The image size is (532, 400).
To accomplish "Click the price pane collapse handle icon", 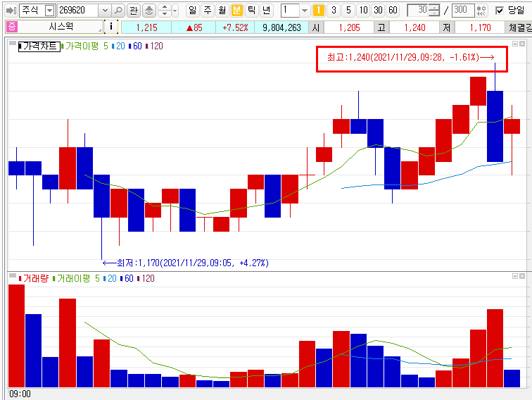I will [13, 43].
